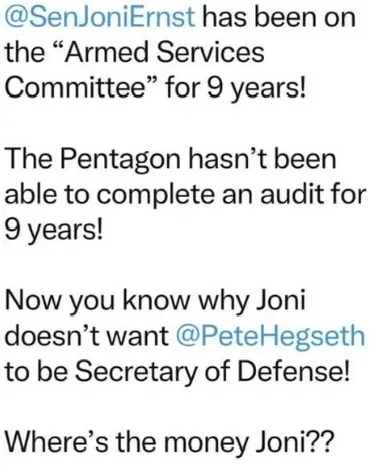Click the phrase "hasn't been"
This screenshot has width=376, height=473.
tap(262, 158)
